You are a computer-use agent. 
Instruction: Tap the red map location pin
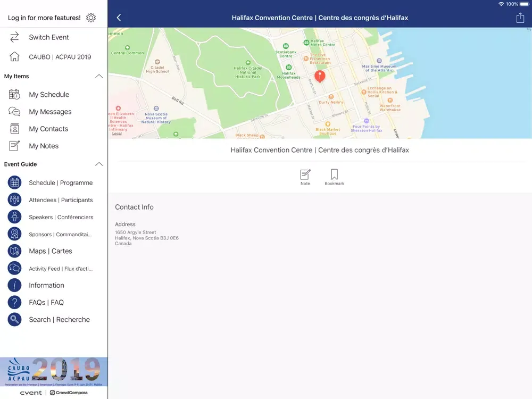tap(320, 77)
